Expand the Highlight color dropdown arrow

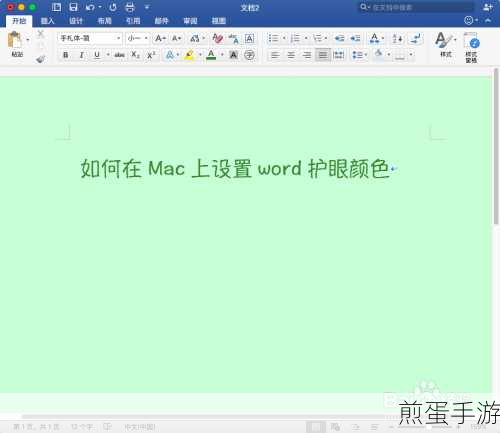click(x=200, y=55)
